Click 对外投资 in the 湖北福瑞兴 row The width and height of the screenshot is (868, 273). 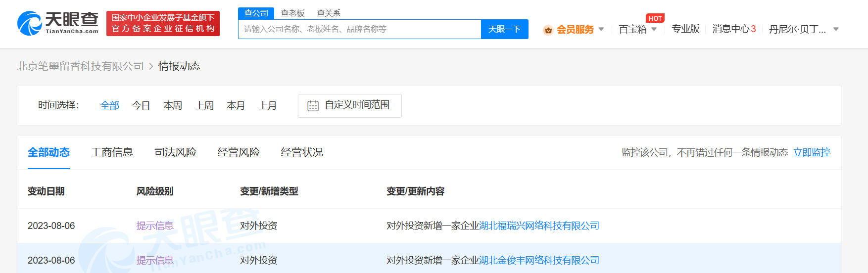tap(259, 226)
